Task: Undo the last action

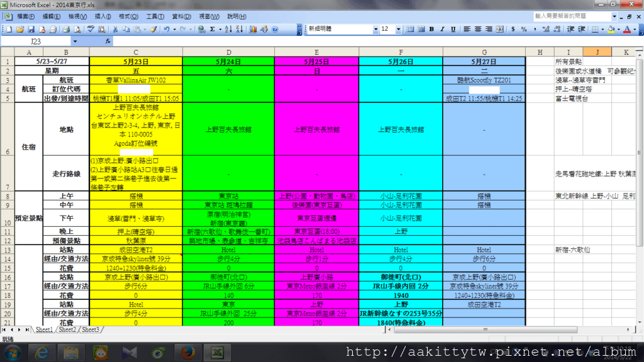Action: (x=166, y=29)
